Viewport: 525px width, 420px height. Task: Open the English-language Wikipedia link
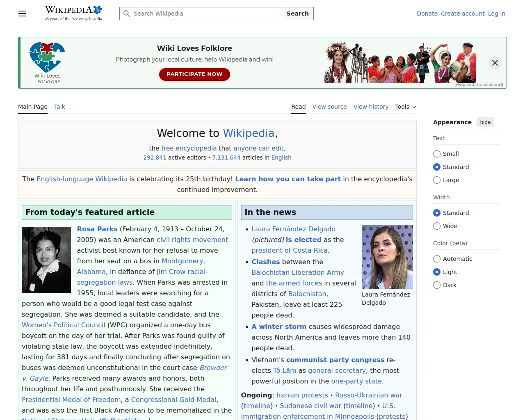[82, 179]
